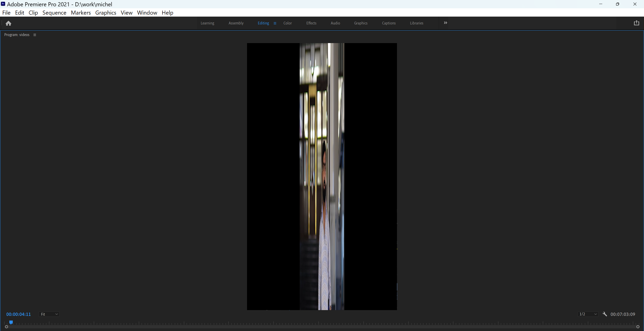Click the wrench settings icon near playback resolution
Viewport: 644px width, 331px height.
tap(605, 314)
